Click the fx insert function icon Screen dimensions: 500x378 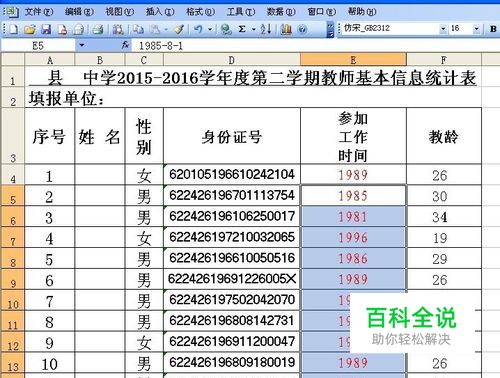click(125, 45)
